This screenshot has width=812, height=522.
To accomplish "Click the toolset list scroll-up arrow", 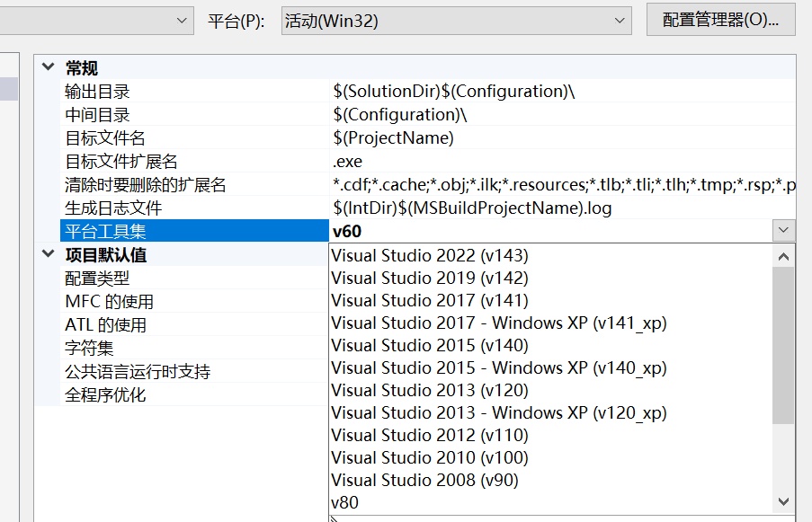I will pos(783,257).
